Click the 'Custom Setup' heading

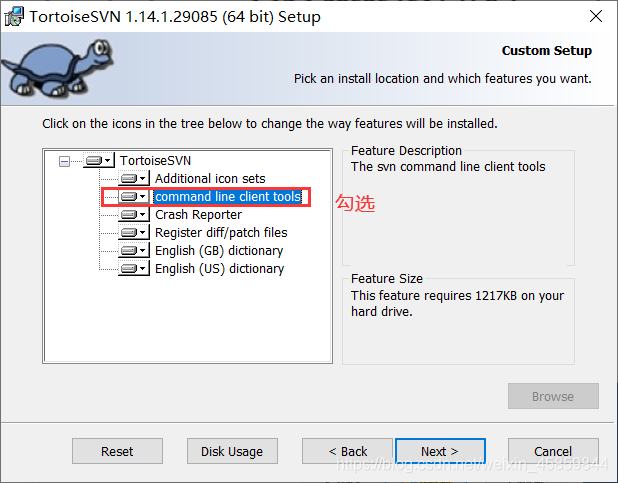[547, 51]
